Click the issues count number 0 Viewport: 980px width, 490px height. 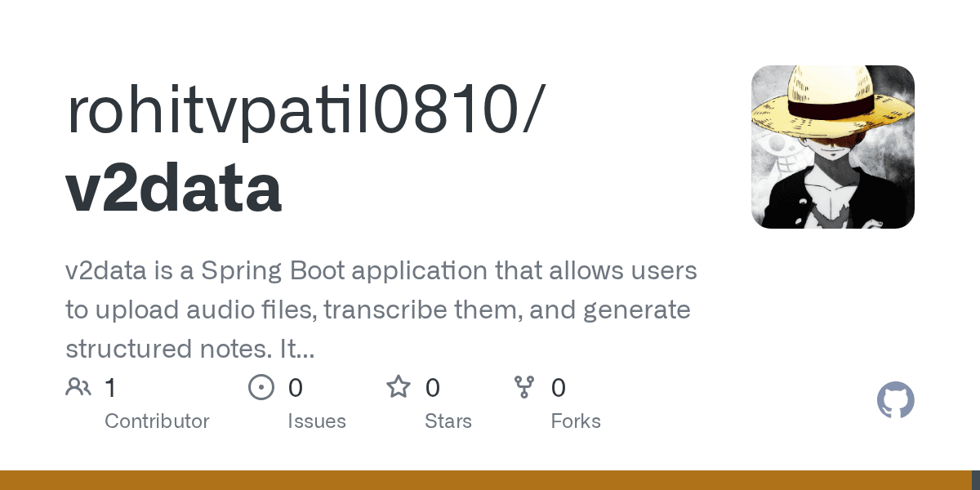pos(296,388)
